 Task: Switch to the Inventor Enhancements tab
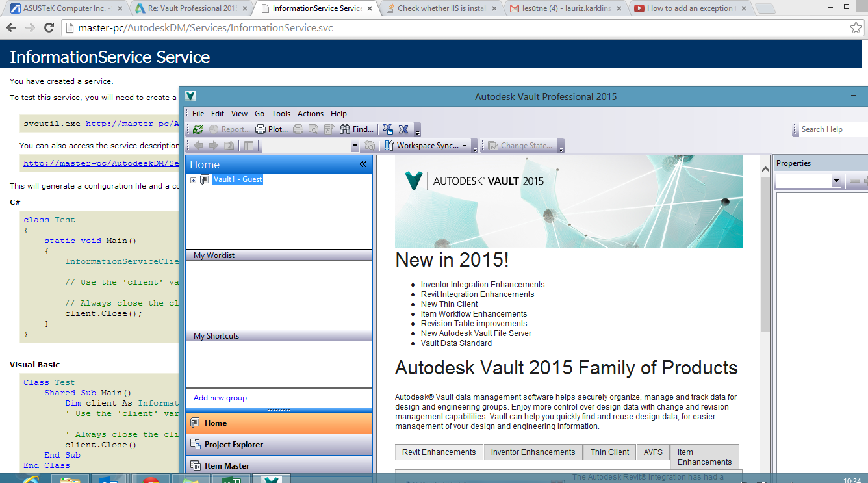pos(533,452)
